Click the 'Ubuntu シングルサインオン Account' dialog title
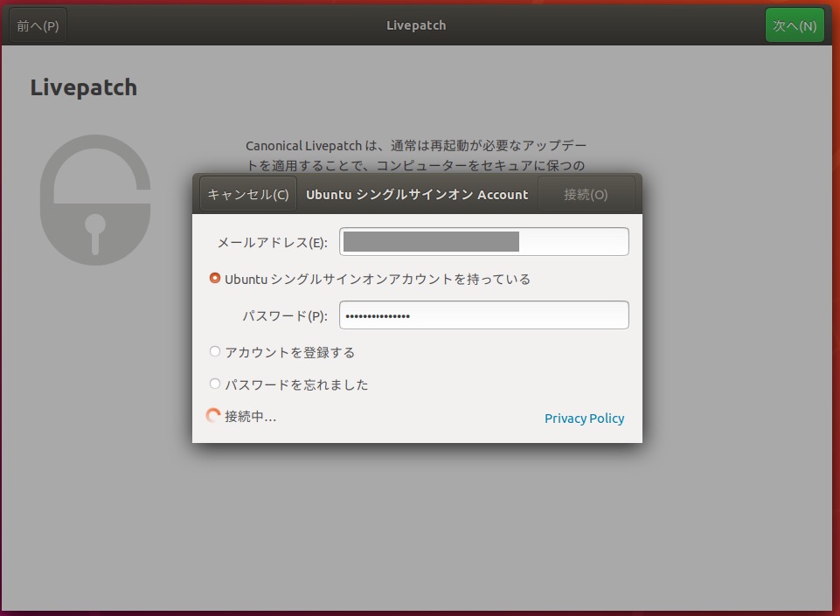840x616 pixels. coord(417,195)
